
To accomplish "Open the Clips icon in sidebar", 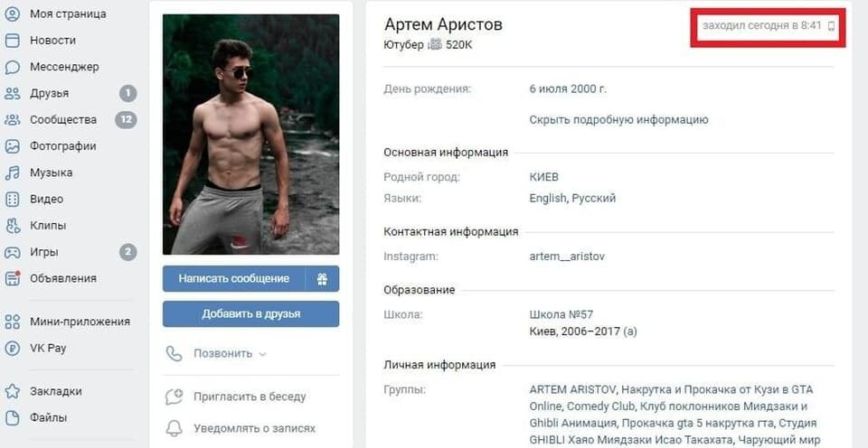I will click(12, 226).
